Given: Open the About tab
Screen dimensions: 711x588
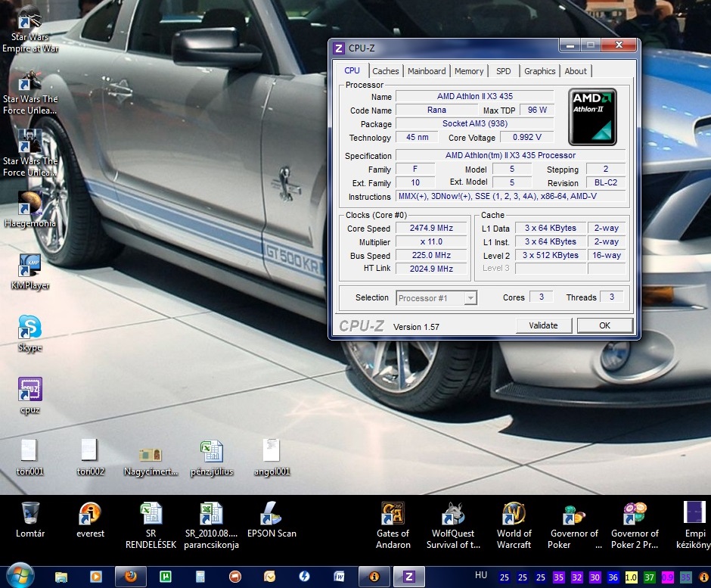Looking at the screenshot, I should (x=576, y=71).
